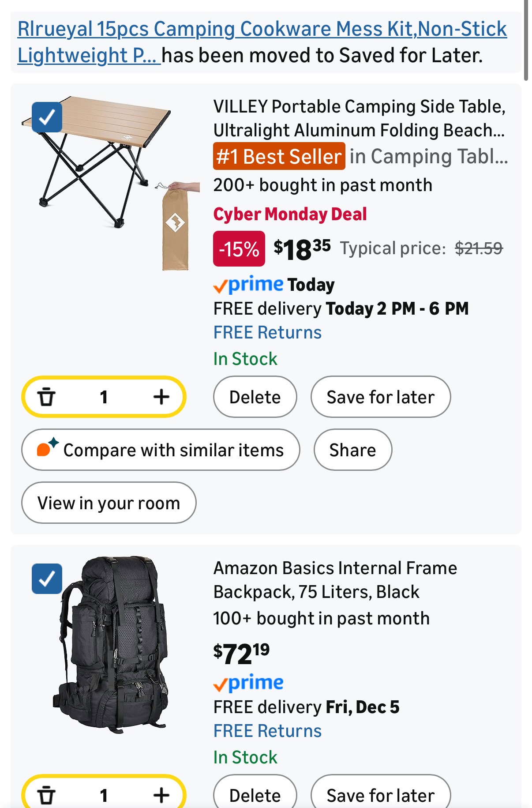Viewport: 532px width, 808px height.
Task: Open the Rlrueyal Camping Cookware Mess Kit link
Action: coord(262,42)
